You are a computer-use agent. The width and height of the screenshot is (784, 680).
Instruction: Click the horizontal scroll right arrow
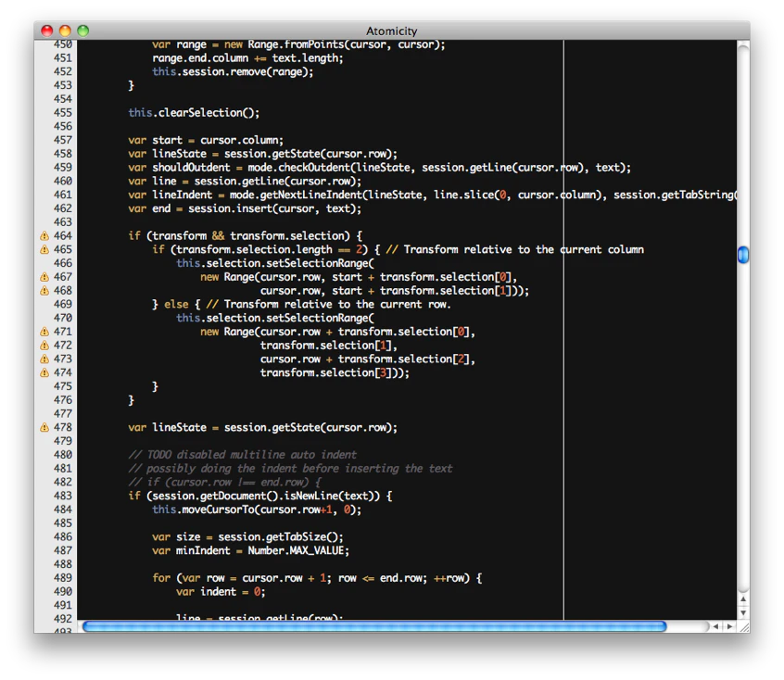(x=729, y=626)
